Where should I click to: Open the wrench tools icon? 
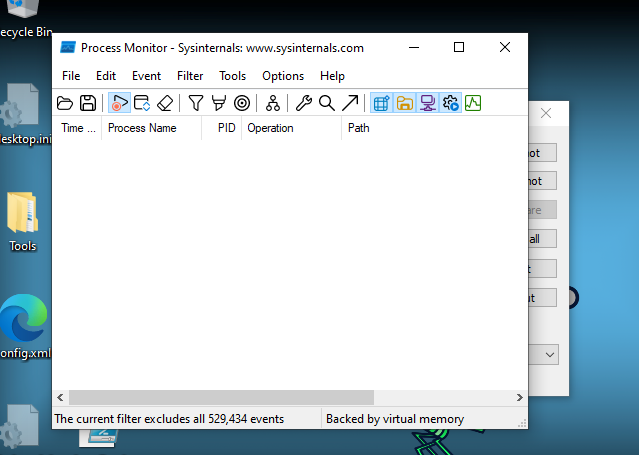[304, 103]
